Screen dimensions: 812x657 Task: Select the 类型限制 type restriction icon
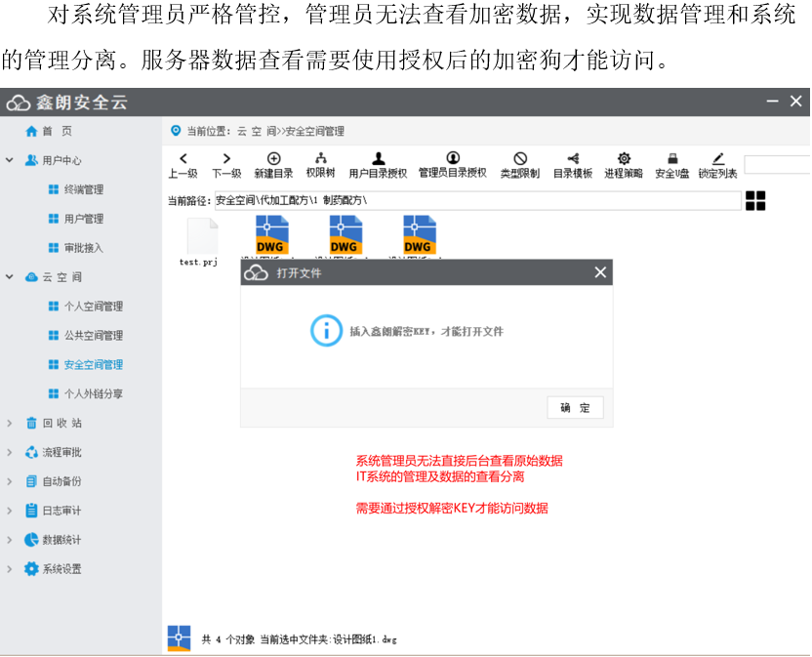tap(519, 159)
